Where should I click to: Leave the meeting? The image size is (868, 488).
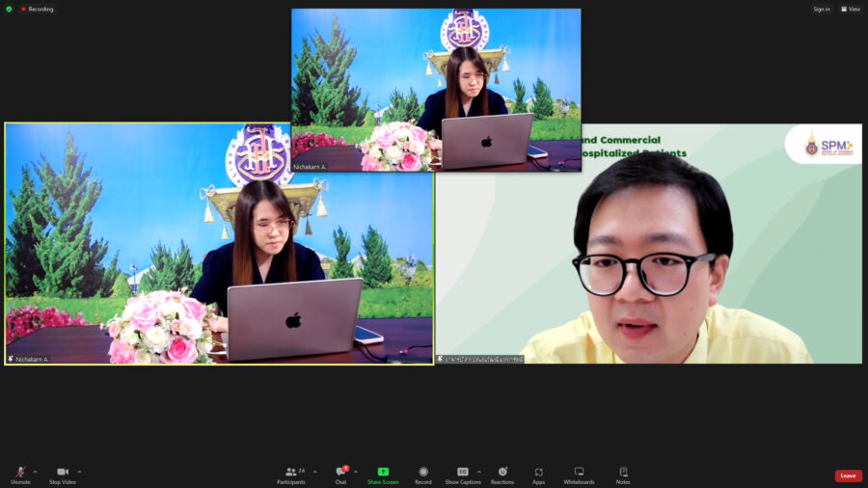848,475
